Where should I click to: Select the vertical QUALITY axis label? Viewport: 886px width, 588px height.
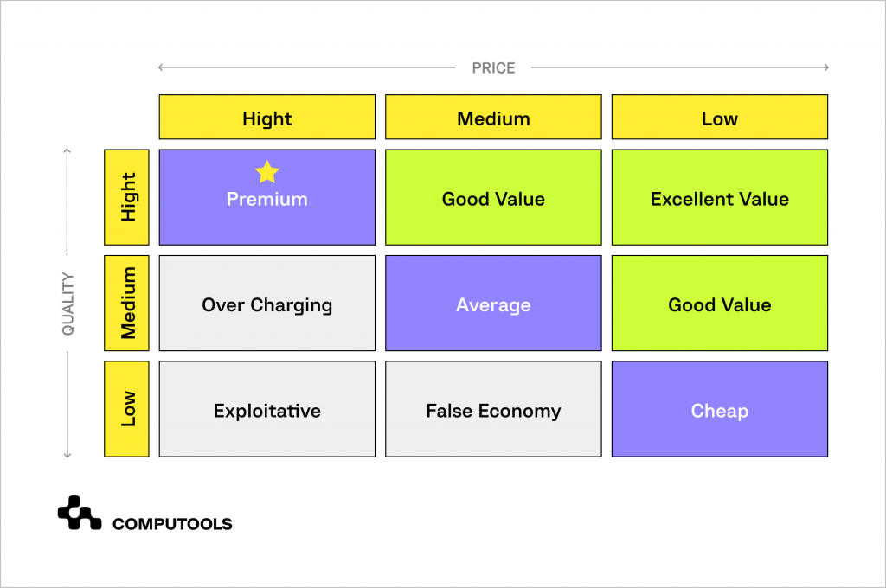[x=68, y=304]
